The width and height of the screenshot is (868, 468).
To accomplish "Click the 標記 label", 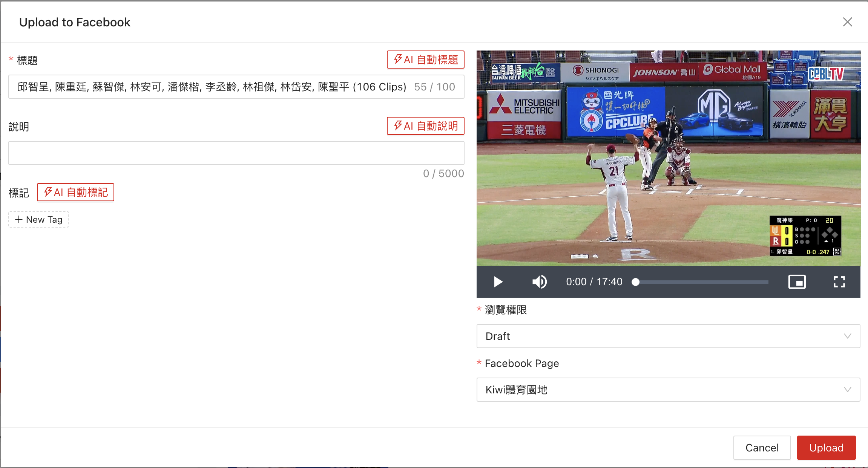I will click(19, 193).
